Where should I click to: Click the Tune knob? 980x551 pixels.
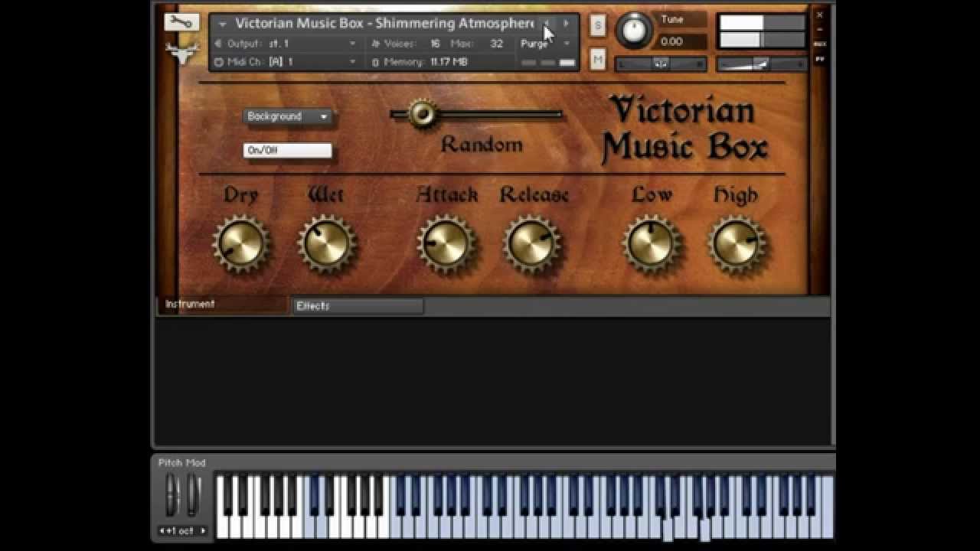click(x=634, y=31)
